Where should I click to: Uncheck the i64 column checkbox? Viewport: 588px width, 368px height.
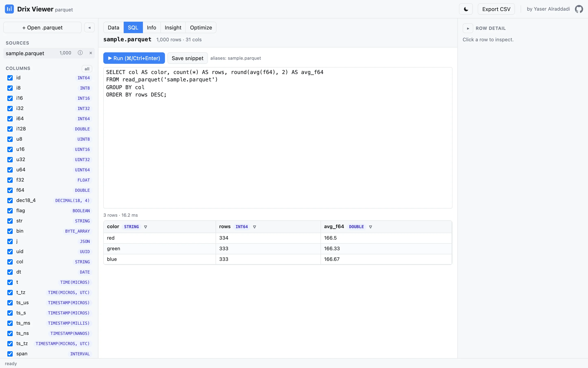point(10,119)
